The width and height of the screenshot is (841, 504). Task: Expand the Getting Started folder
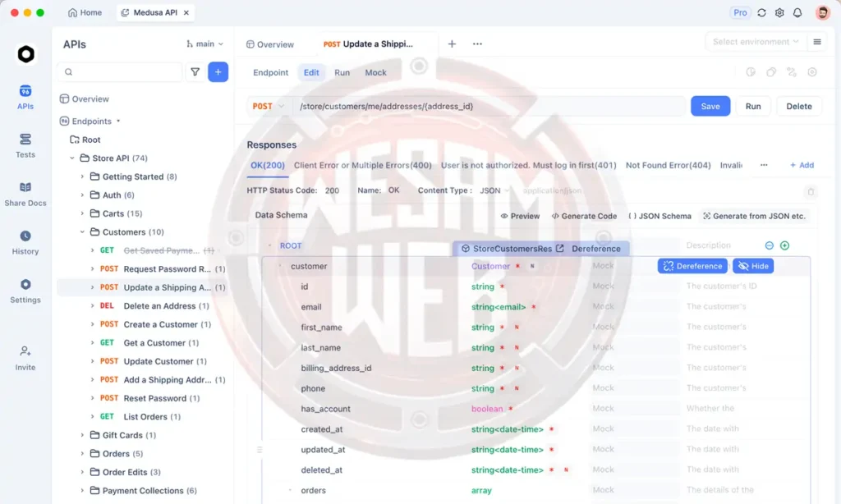pyautogui.click(x=82, y=176)
